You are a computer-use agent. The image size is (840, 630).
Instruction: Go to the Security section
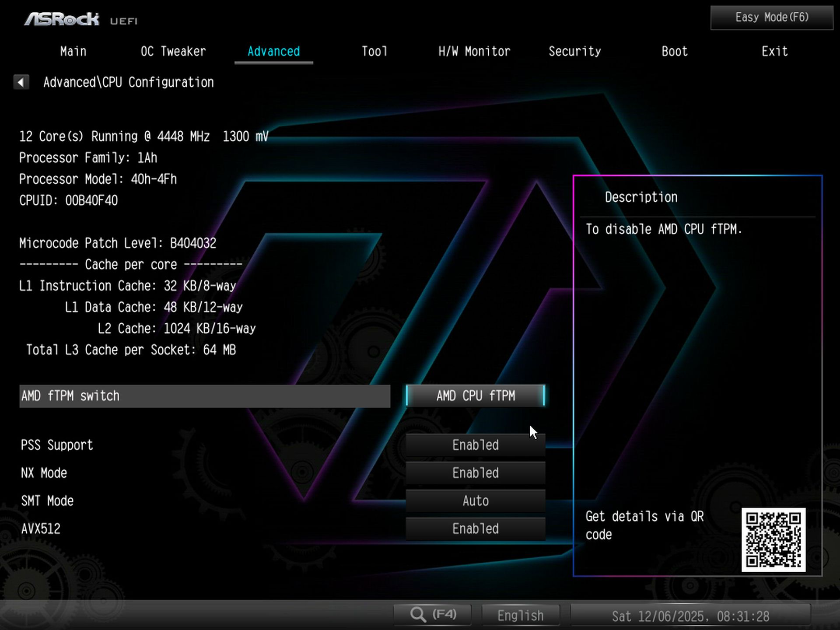(x=575, y=51)
